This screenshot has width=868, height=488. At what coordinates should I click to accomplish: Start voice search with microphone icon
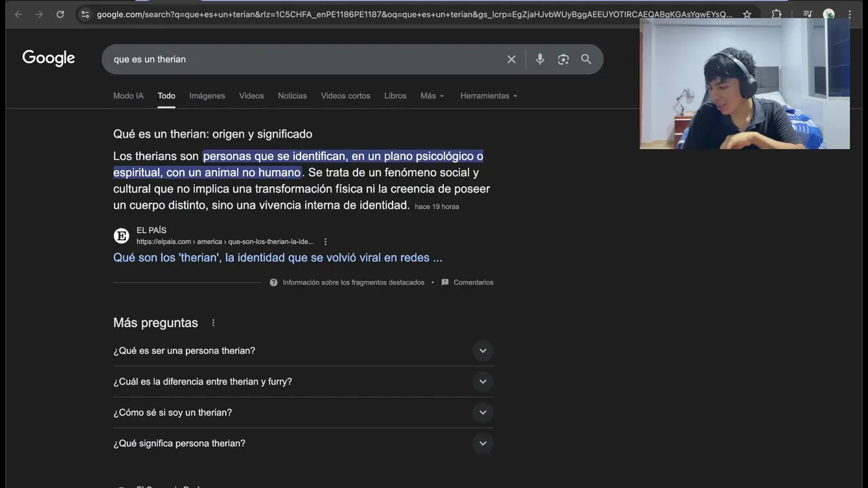540,60
